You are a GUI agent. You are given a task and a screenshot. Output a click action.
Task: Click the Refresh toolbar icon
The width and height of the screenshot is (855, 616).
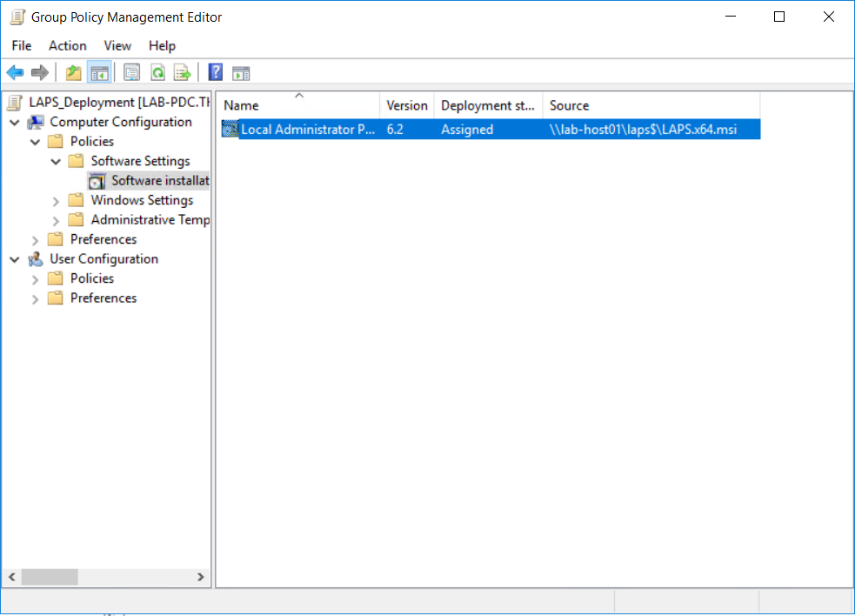[157, 73]
